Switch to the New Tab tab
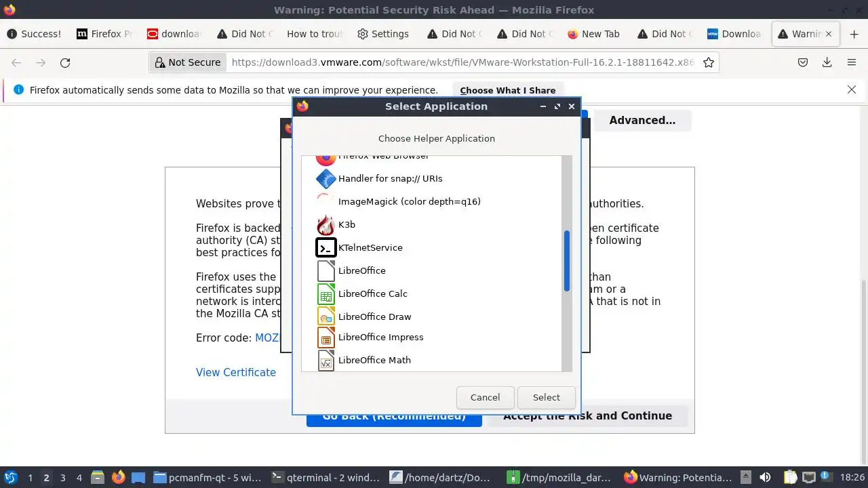Screen dimensions: 868x488 point(593,34)
